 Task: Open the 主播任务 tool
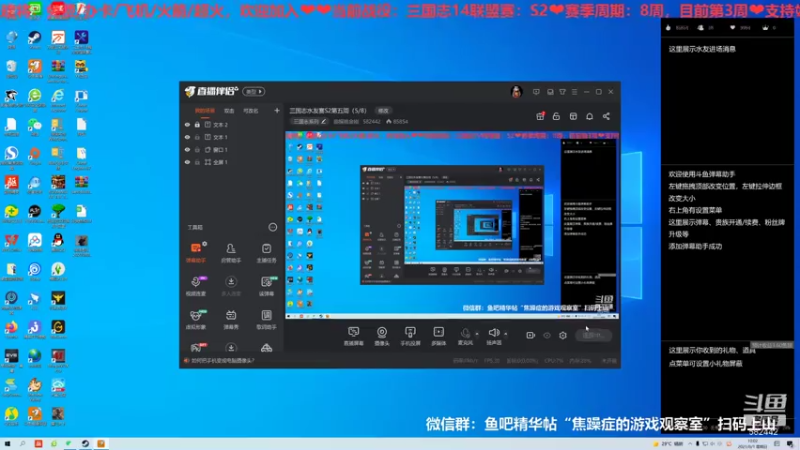(x=266, y=253)
